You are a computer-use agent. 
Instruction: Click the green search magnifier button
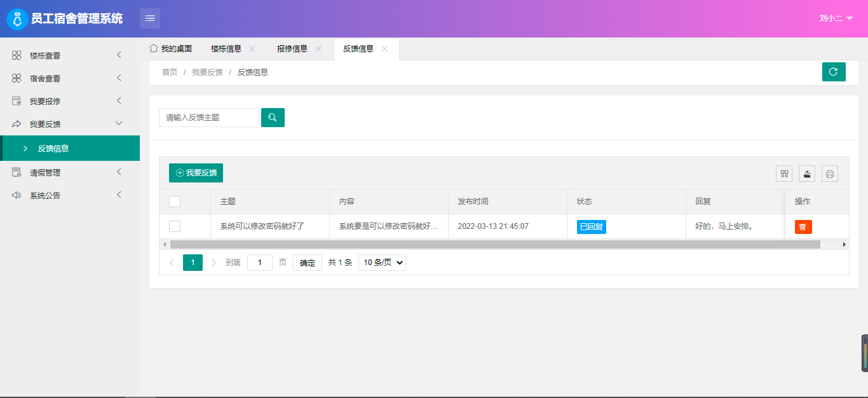pos(273,118)
